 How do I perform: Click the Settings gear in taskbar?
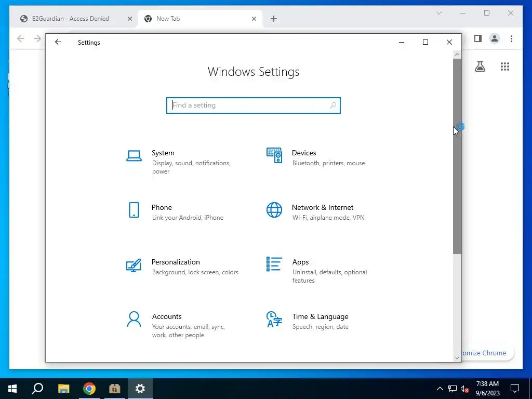(x=140, y=389)
